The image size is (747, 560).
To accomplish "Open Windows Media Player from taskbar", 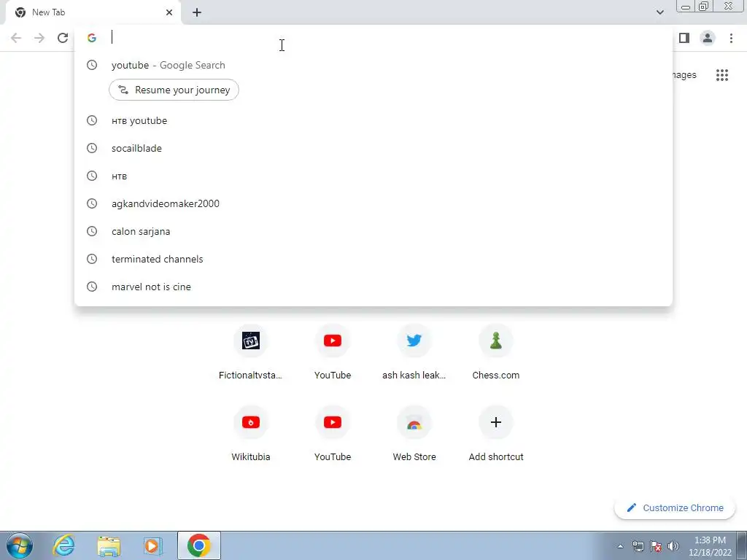I will click(x=153, y=545).
